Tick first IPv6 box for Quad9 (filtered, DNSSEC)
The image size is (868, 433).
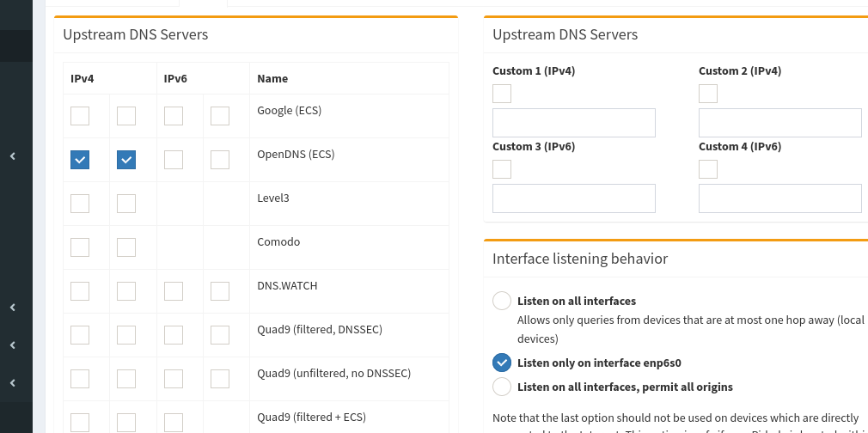click(x=174, y=335)
